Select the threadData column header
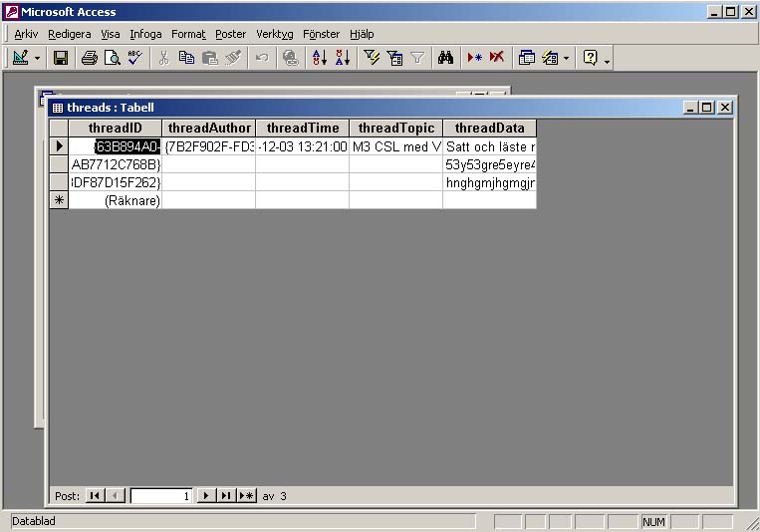 (x=489, y=129)
